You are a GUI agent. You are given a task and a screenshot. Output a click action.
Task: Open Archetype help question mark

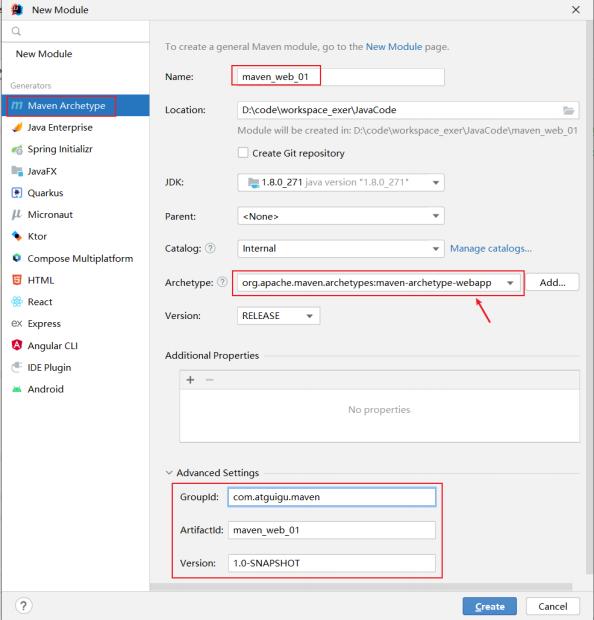[223, 282]
